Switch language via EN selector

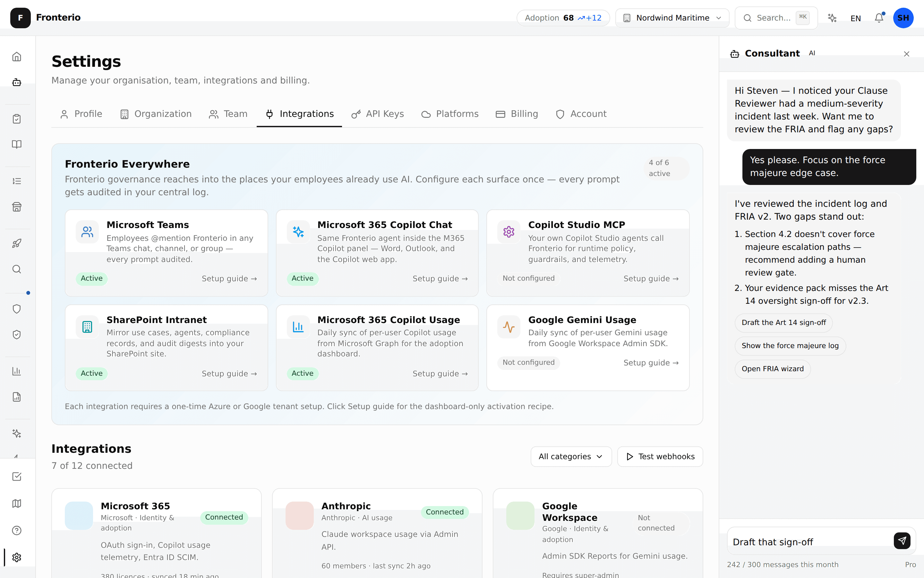pyautogui.click(x=856, y=18)
